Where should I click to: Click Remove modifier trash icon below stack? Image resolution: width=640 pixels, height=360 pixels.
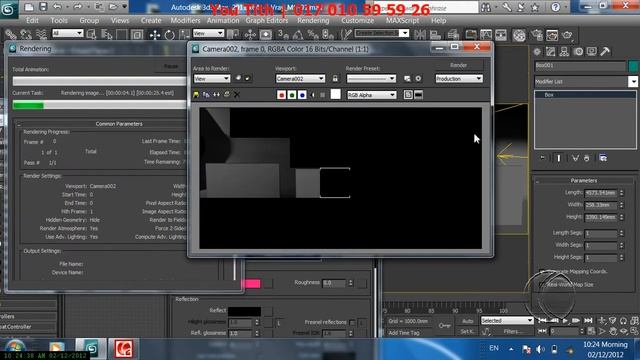587,158
